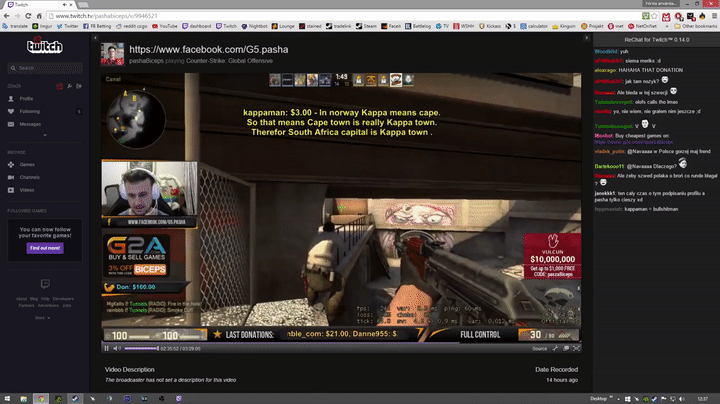Pause the video playback
Screen dimensions: 720x404
click(x=107, y=348)
